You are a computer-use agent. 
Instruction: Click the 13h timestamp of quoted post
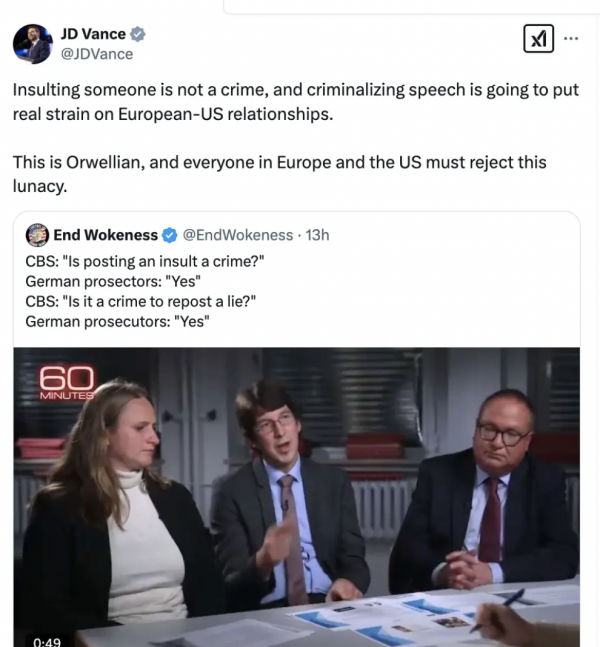[x=317, y=235]
